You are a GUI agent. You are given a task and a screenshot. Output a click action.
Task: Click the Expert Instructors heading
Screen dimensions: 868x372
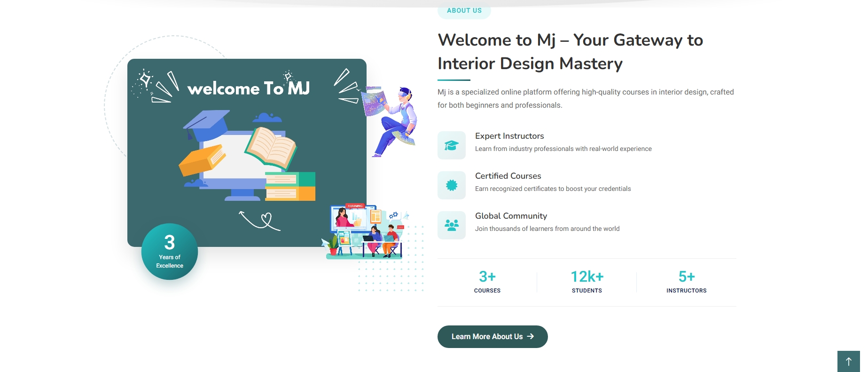pyautogui.click(x=509, y=136)
